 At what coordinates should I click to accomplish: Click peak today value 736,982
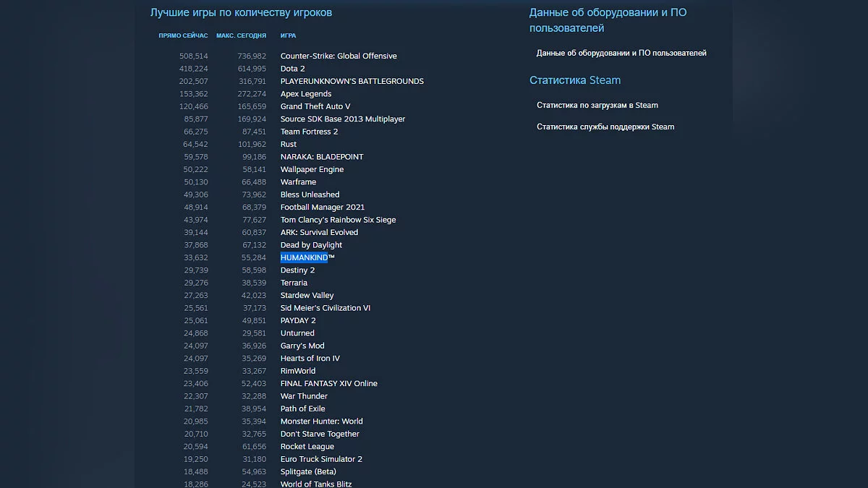point(252,56)
